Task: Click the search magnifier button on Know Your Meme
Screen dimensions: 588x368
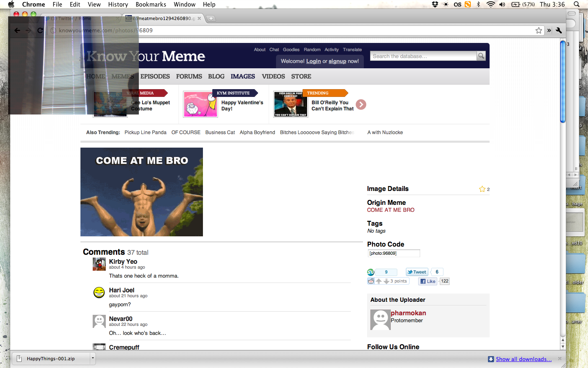Action: point(481,56)
